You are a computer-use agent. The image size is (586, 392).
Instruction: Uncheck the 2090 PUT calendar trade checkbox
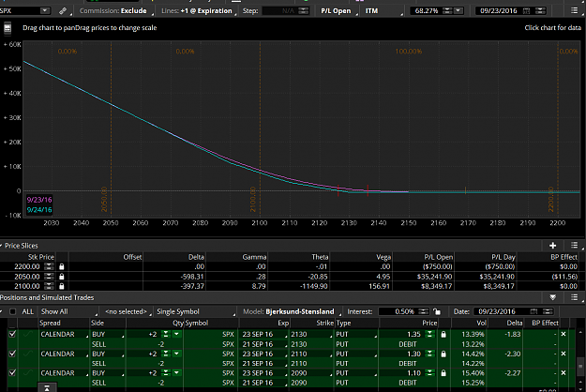[x=12, y=373]
